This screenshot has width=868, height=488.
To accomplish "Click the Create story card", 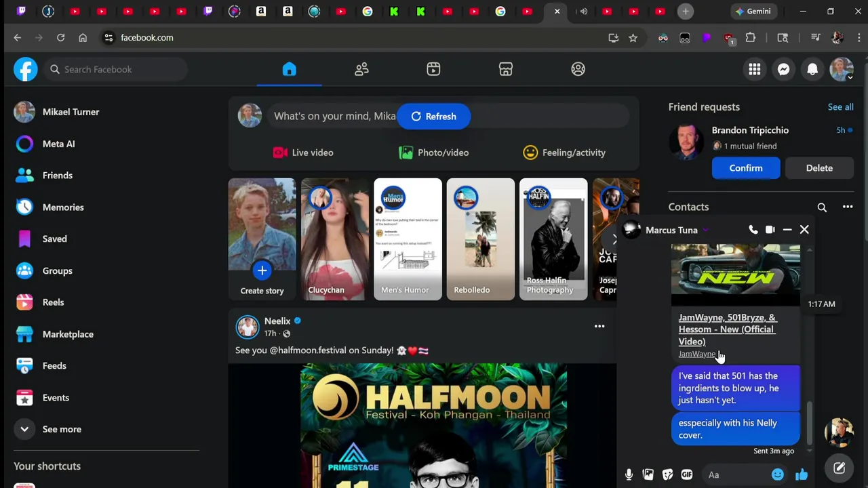I will point(262,239).
